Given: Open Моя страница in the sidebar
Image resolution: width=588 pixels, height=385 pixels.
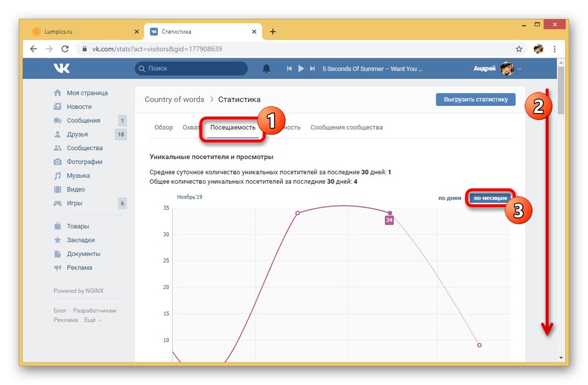Looking at the screenshot, I should tap(87, 93).
